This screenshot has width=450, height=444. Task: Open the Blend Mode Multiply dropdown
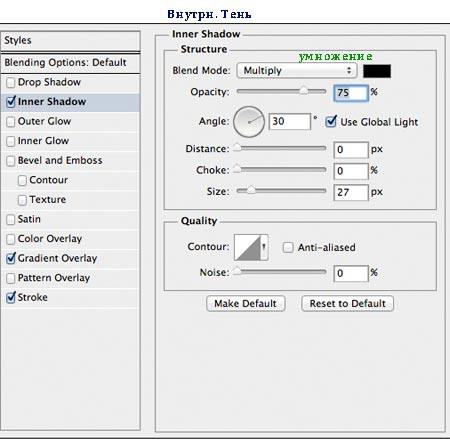[x=297, y=71]
